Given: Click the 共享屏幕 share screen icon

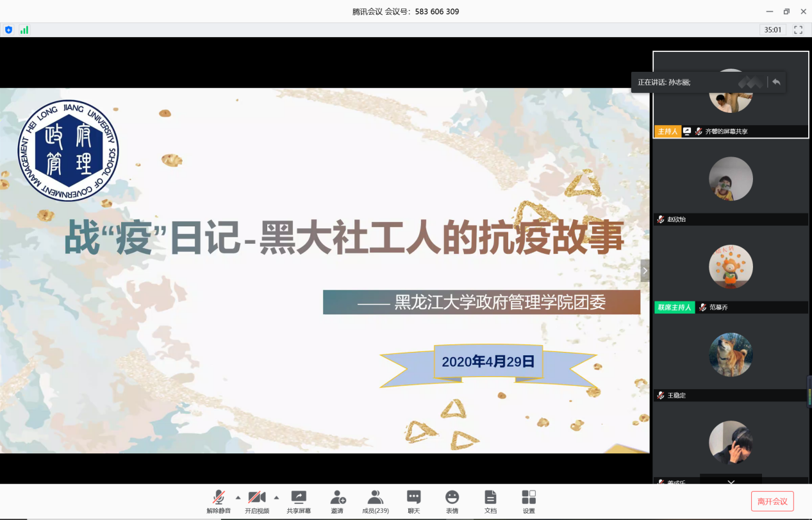Looking at the screenshot, I should point(299,498).
